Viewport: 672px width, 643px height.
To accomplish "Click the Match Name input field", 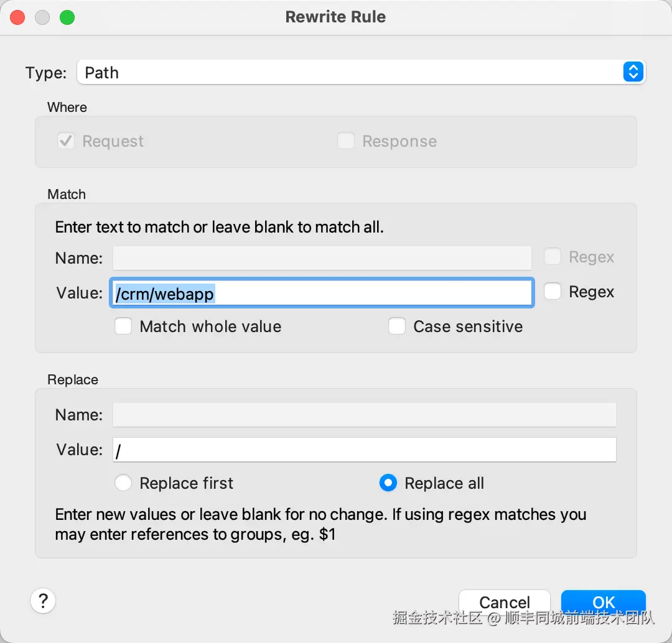I will coord(322,257).
